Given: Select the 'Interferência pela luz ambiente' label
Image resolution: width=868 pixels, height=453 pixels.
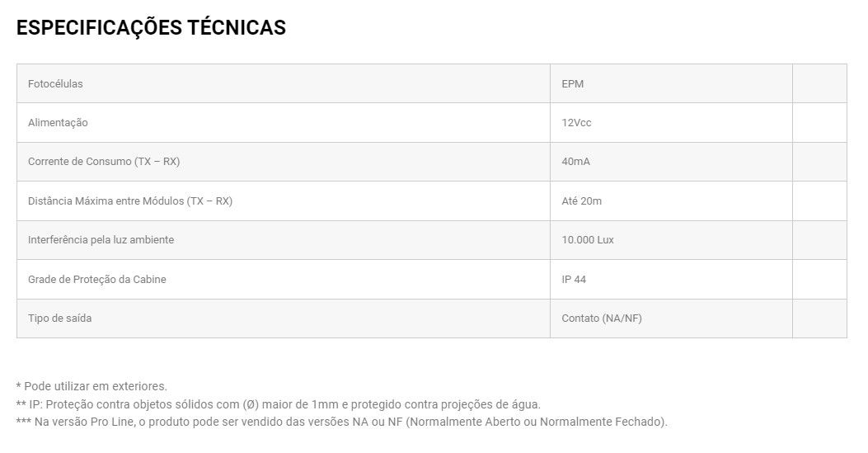Looking at the screenshot, I should [101, 240].
